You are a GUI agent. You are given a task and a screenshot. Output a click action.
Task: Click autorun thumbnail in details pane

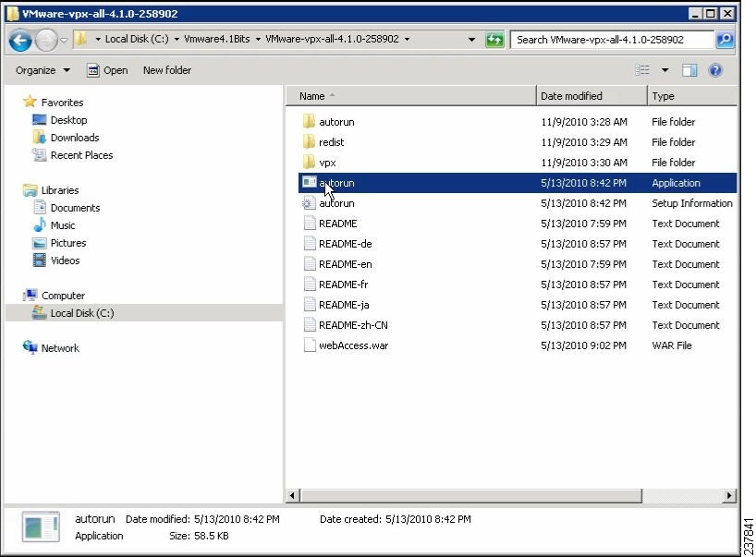tap(41, 527)
